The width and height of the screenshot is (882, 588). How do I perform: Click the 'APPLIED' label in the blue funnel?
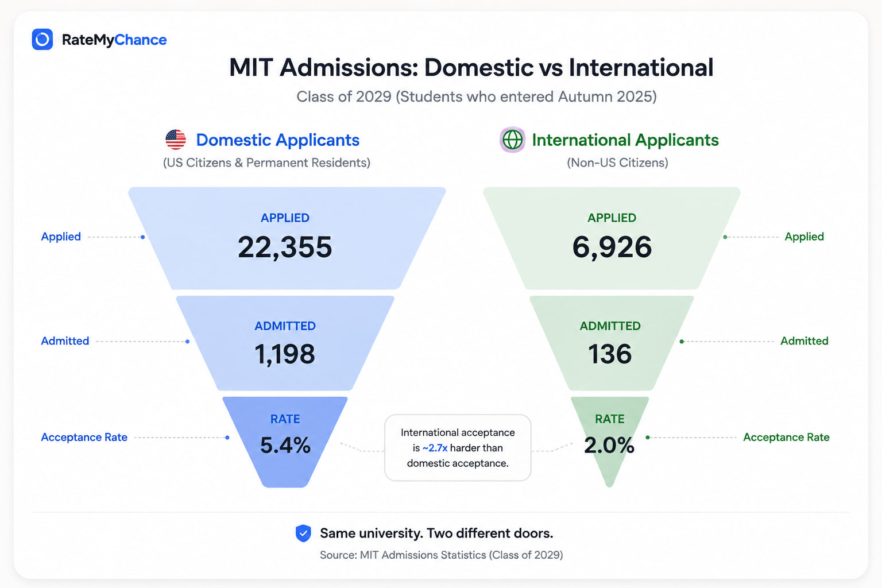pyautogui.click(x=285, y=218)
